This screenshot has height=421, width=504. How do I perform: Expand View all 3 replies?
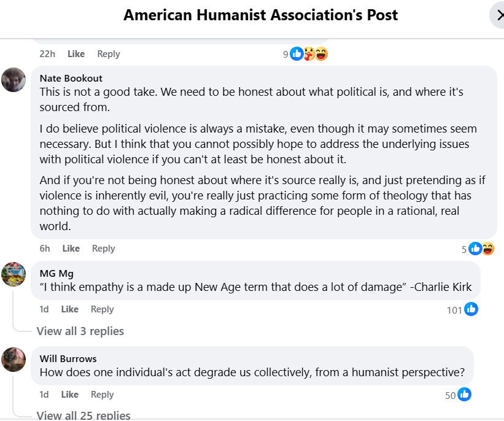click(x=80, y=331)
